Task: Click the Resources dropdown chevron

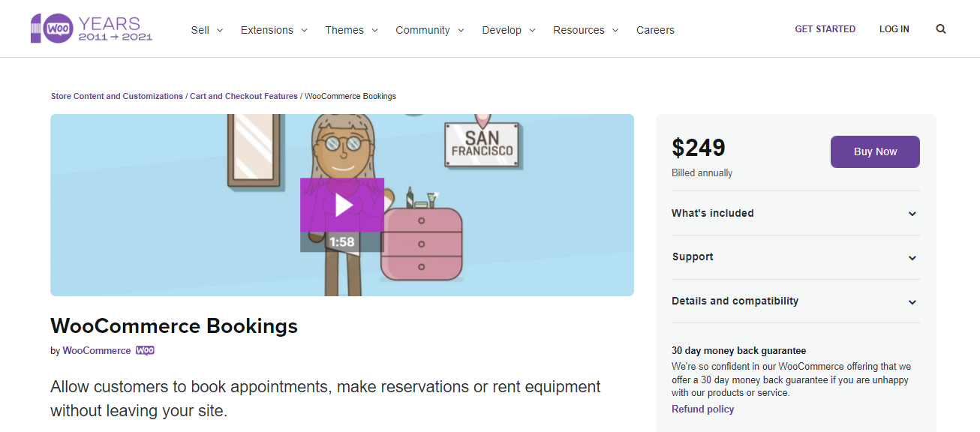Action: pyautogui.click(x=615, y=31)
